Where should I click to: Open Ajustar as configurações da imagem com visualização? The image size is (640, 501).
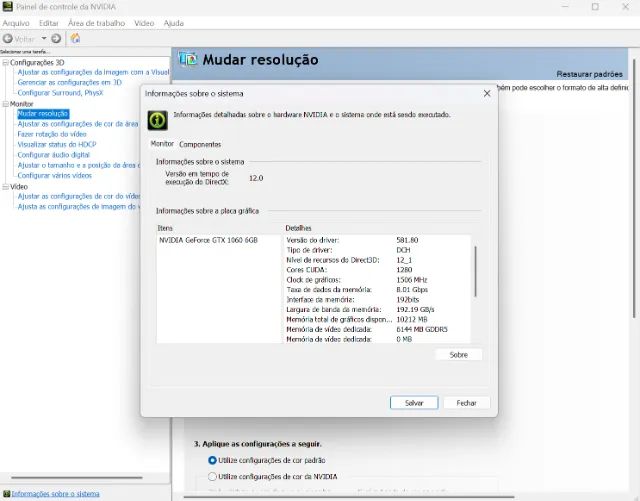click(93, 72)
